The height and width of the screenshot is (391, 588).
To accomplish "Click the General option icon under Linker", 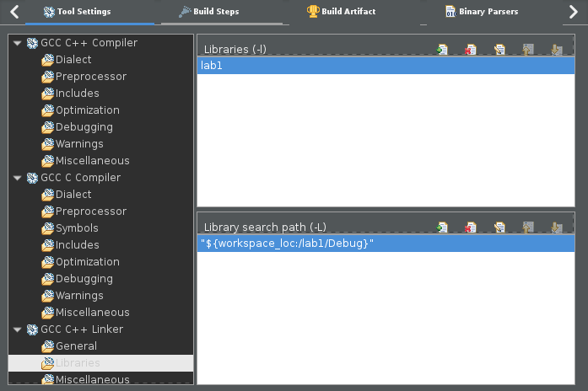I will [47, 346].
